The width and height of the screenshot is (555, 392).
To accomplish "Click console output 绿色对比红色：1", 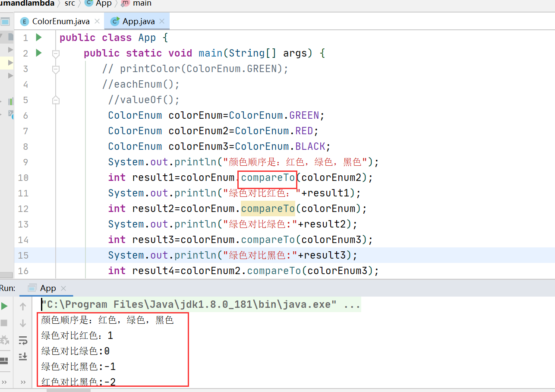I will point(77,335).
